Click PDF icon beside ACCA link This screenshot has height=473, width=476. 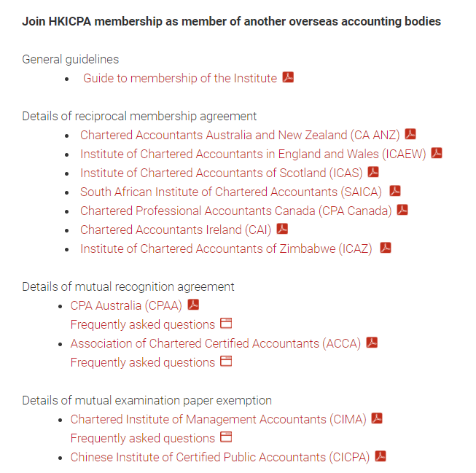pyautogui.click(x=372, y=343)
